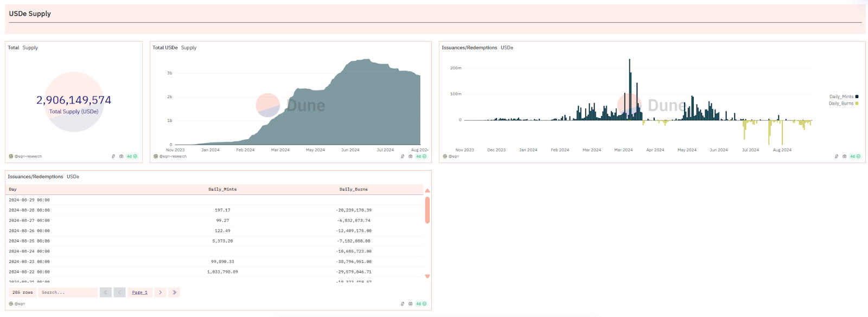868x317 pixels.
Task: Click the table Search input field
Action: coord(68,292)
